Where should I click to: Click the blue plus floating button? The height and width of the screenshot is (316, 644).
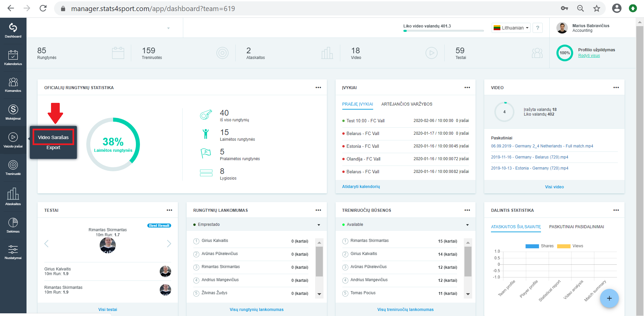click(x=609, y=298)
